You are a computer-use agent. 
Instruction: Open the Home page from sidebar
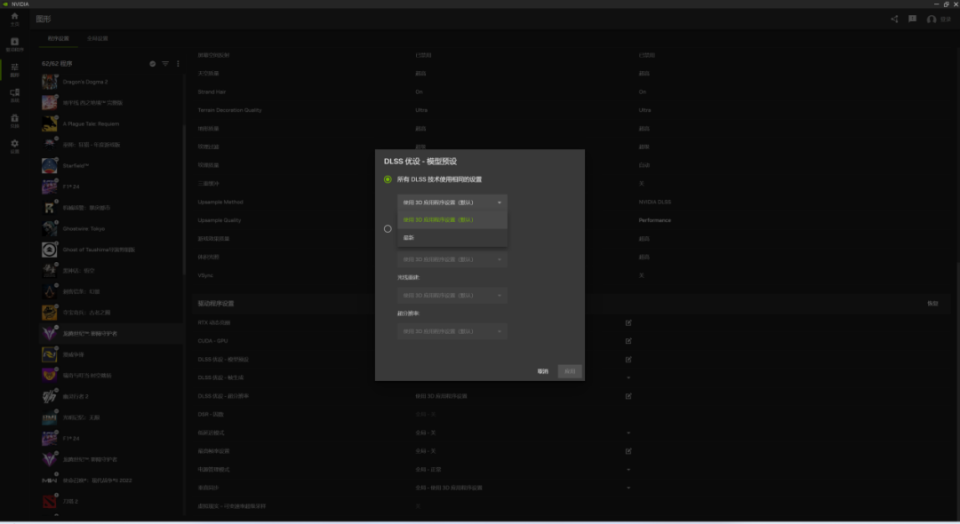15,19
